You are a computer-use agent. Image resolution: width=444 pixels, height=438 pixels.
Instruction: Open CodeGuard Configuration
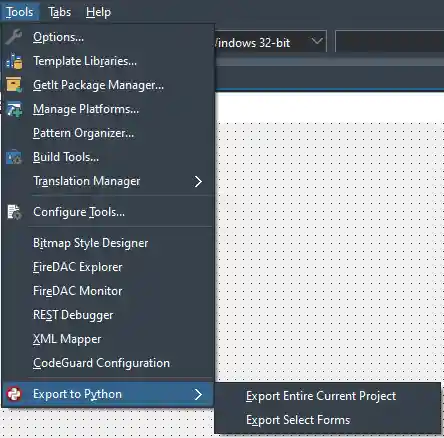(x=107, y=363)
